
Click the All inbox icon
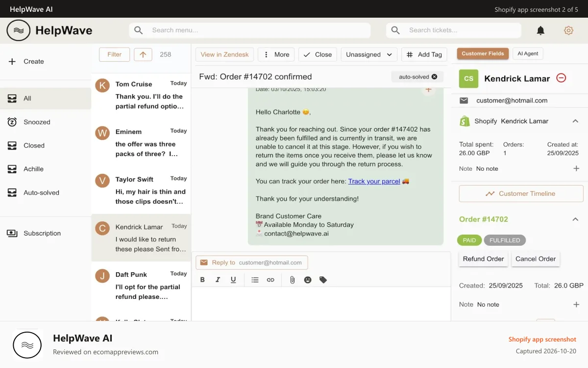(x=12, y=98)
